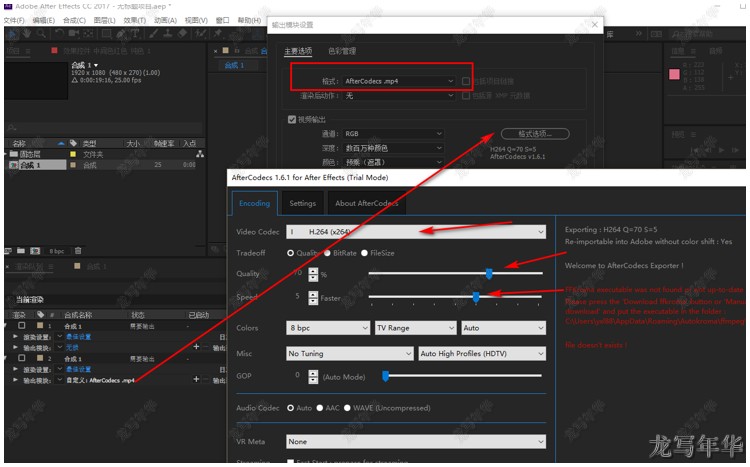Image resolution: width=750 pixels, height=467 pixels.
Task: Select the Selection arrow tool
Action: click(x=12, y=33)
